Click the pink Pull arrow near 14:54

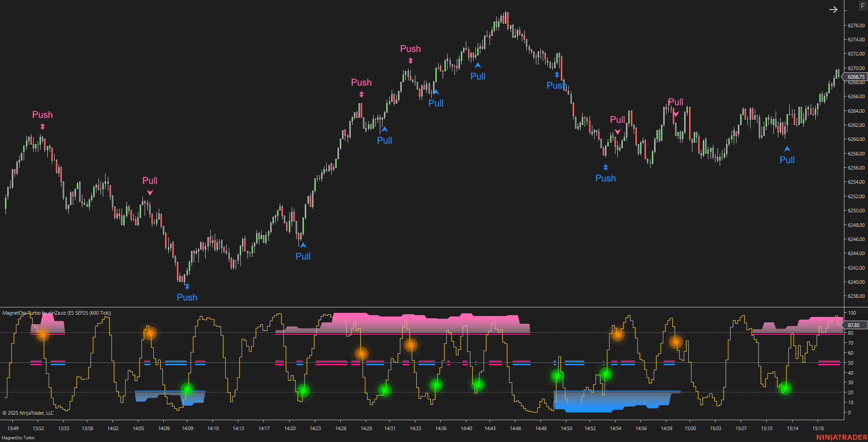pyautogui.click(x=617, y=131)
